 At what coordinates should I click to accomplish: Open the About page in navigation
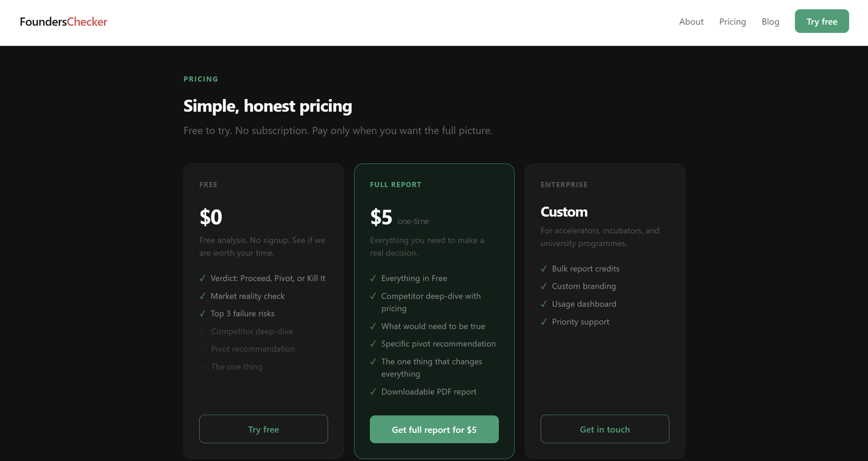[x=691, y=22]
